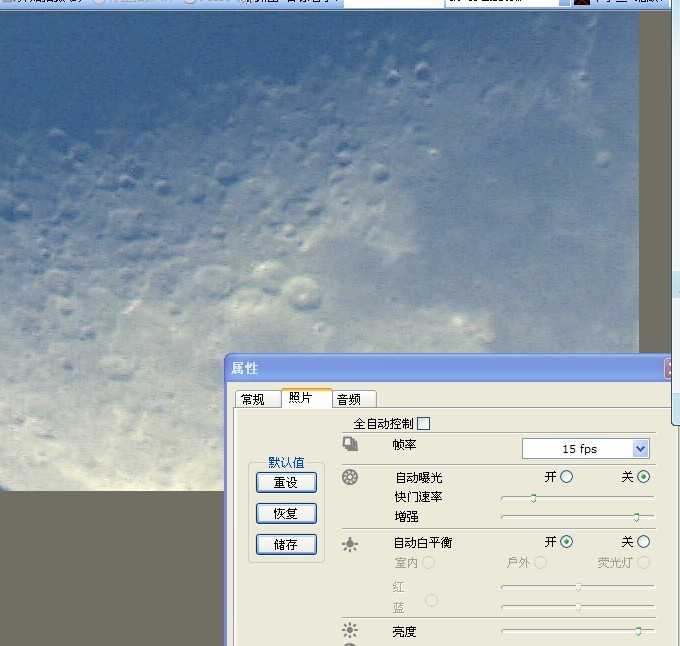Click the frame rate icon beside 帧率
Viewport: 680px width, 646px height.
350,444
